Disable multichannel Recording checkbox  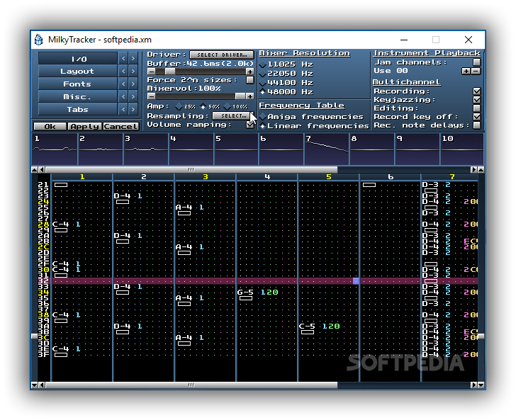click(x=476, y=91)
